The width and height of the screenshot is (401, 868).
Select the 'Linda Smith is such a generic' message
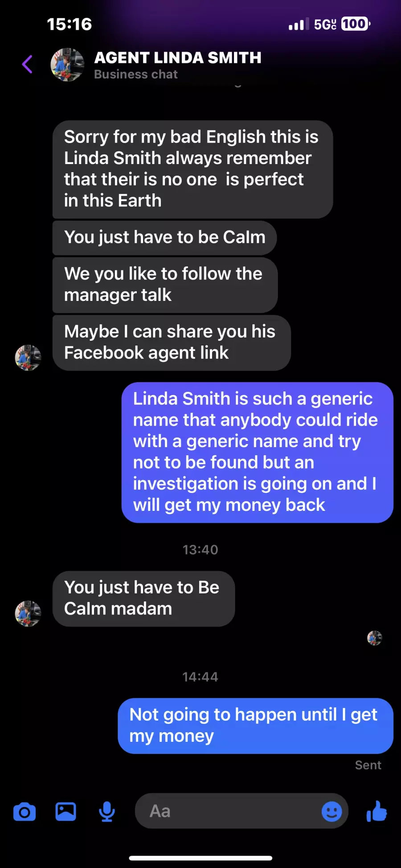pyautogui.click(x=257, y=453)
